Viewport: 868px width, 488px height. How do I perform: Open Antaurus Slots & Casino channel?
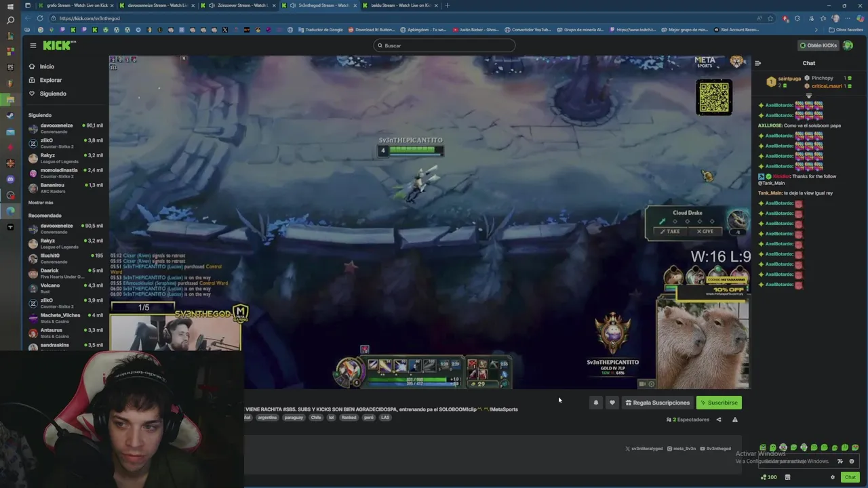point(66,333)
